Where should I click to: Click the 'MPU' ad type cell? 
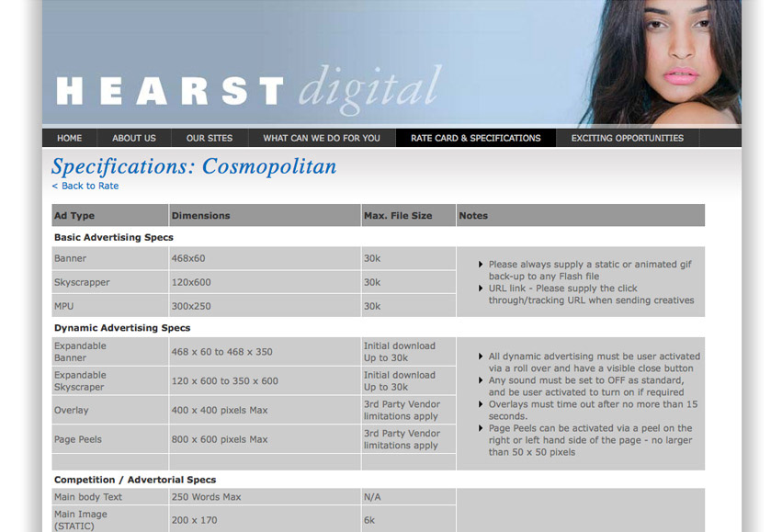[x=109, y=306]
